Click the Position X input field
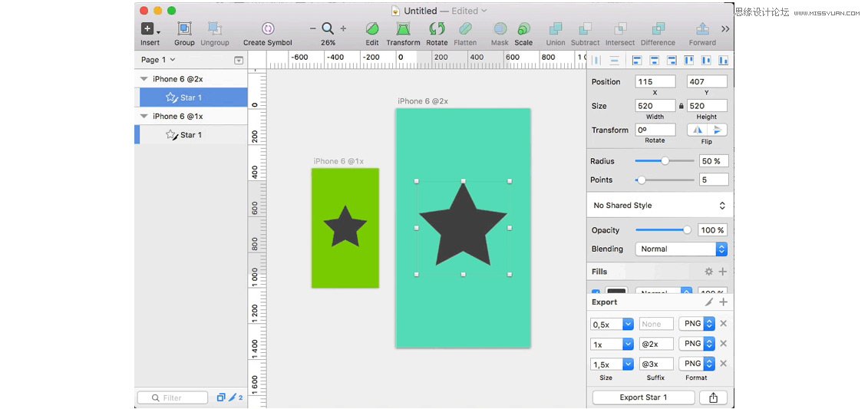 click(x=655, y=81)
